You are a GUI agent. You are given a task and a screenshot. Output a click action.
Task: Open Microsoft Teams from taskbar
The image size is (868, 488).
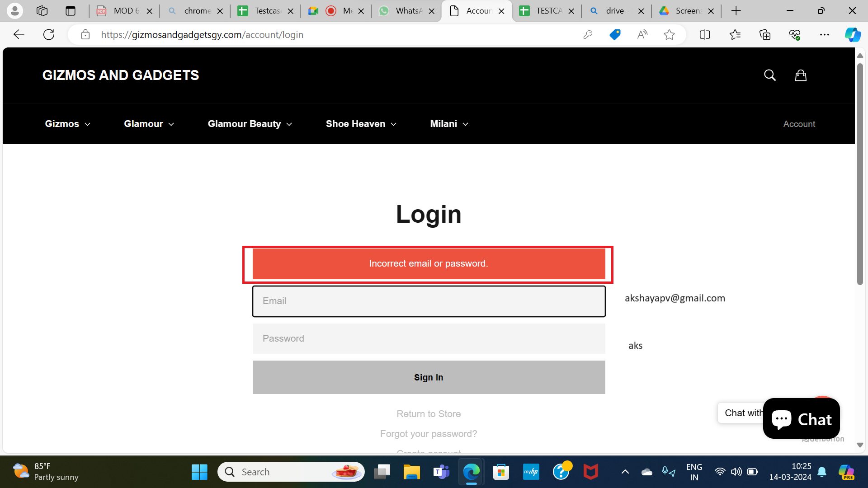tap(441, 472)
